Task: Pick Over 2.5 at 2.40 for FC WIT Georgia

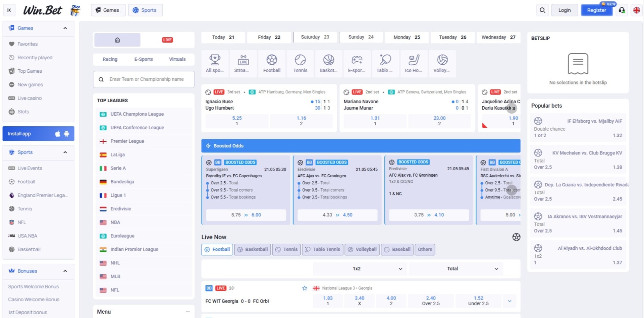Action: [x=431, y=301]
